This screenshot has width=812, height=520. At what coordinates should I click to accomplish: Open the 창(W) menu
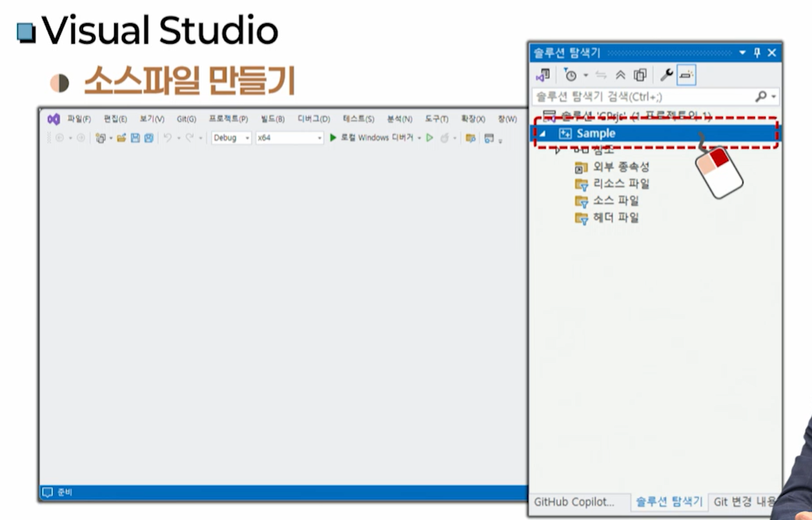507,119
